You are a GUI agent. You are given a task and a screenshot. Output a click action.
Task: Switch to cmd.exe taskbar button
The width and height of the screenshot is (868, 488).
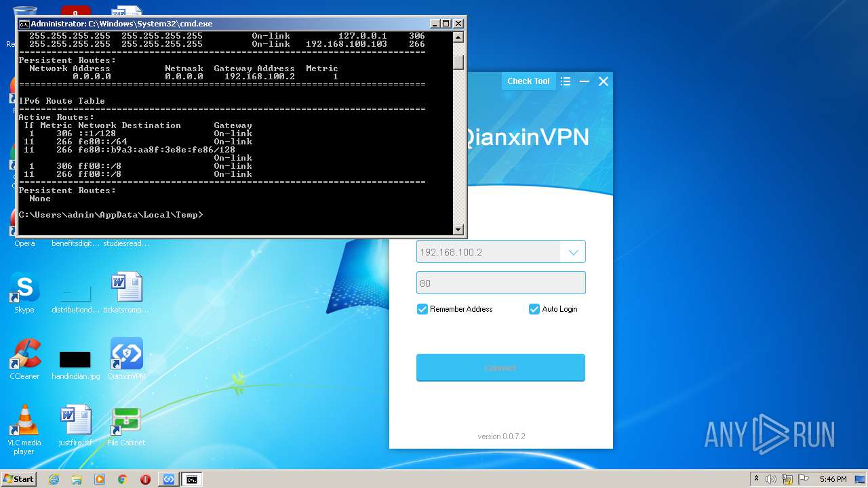click(192, 479)
